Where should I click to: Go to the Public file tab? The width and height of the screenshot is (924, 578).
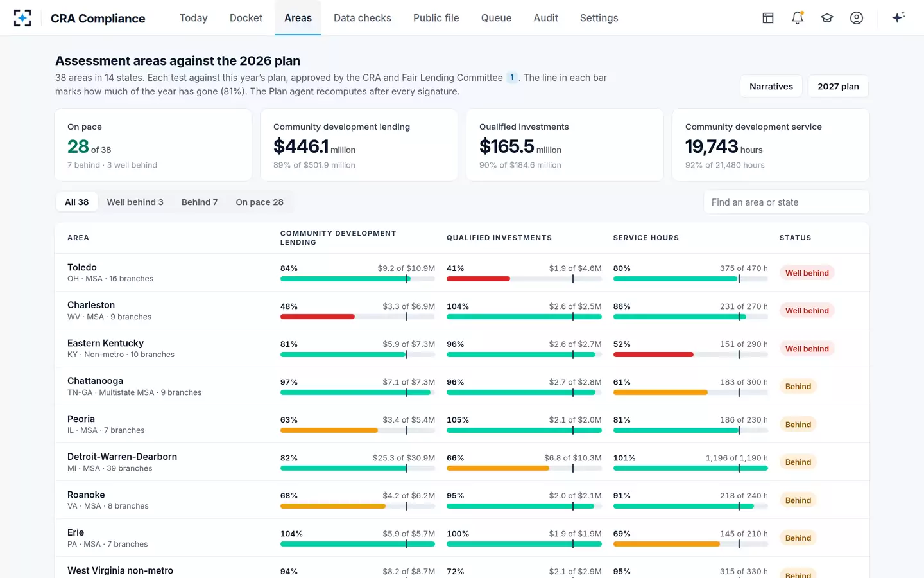click(436, 18)
